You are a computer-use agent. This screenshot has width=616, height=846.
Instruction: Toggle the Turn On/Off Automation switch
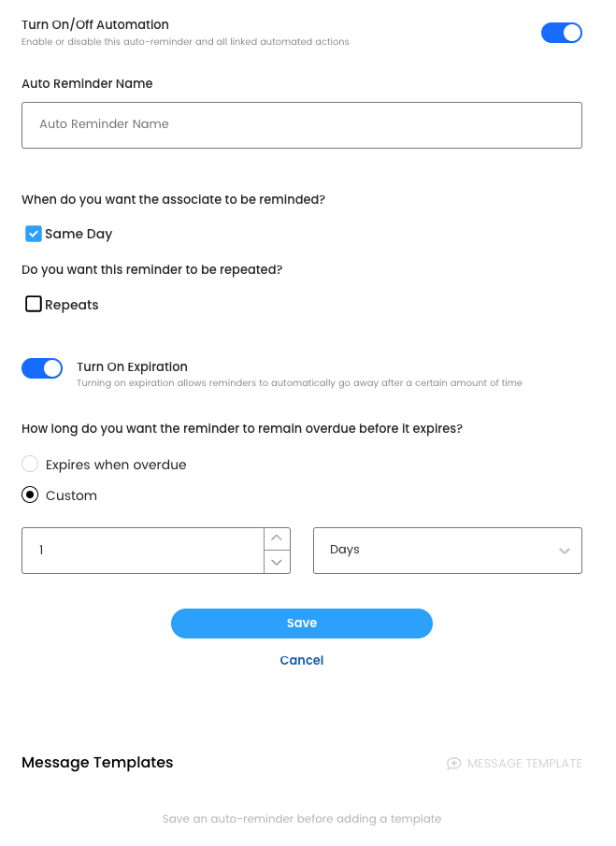point(562,33)
